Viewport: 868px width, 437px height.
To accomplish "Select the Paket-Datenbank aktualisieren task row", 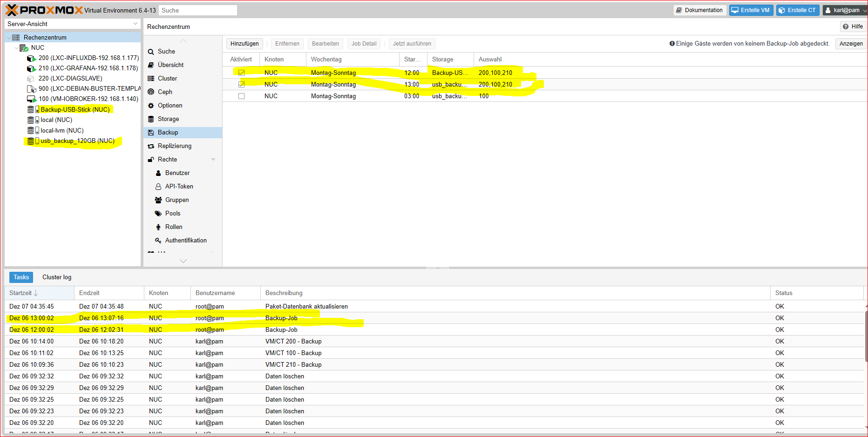I will tap(434, 306).
